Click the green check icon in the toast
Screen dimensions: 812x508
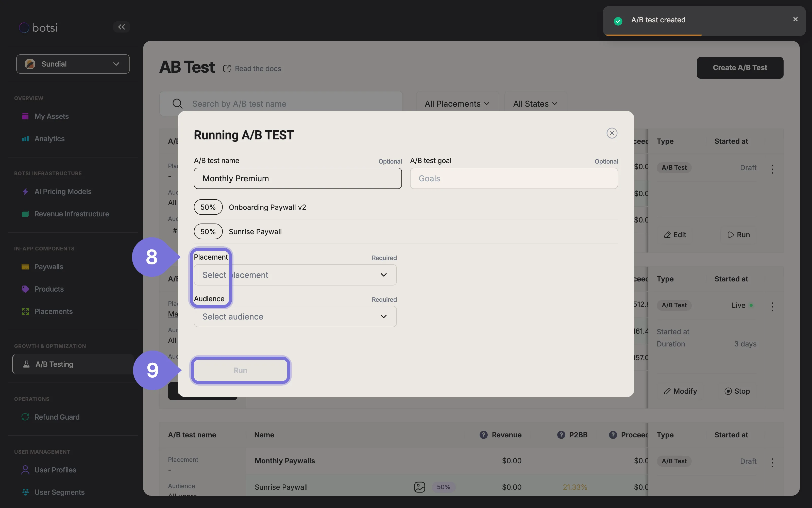[618, 21]
